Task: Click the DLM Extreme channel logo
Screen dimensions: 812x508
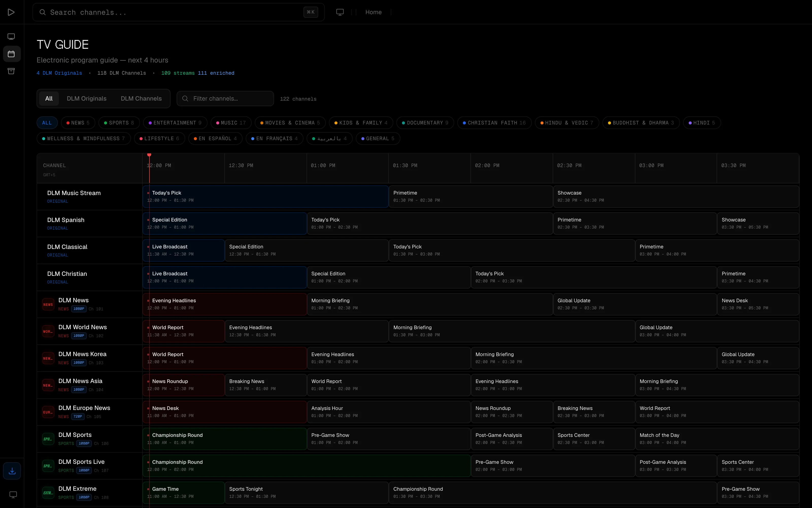Action: point(48,493)
